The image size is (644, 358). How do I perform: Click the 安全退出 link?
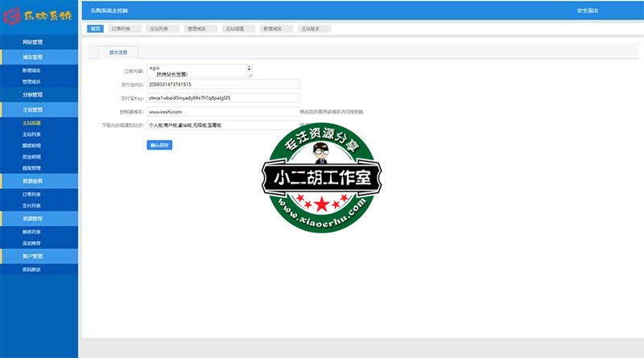pyautogui.click(x=587, y=11)
